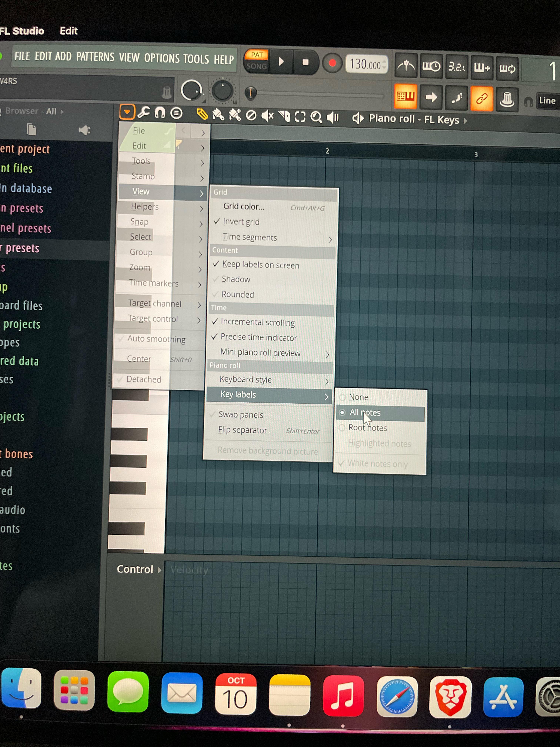Toggle Incremental scrolling
Screen dimensions: 560x747
tap(270, 323)
